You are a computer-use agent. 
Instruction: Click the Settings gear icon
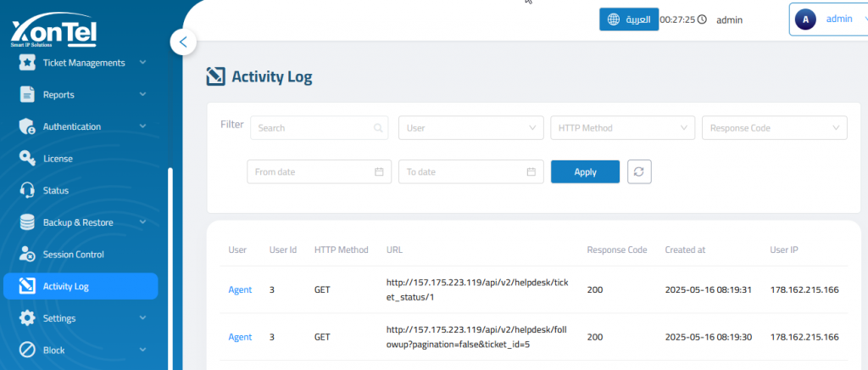27,318
